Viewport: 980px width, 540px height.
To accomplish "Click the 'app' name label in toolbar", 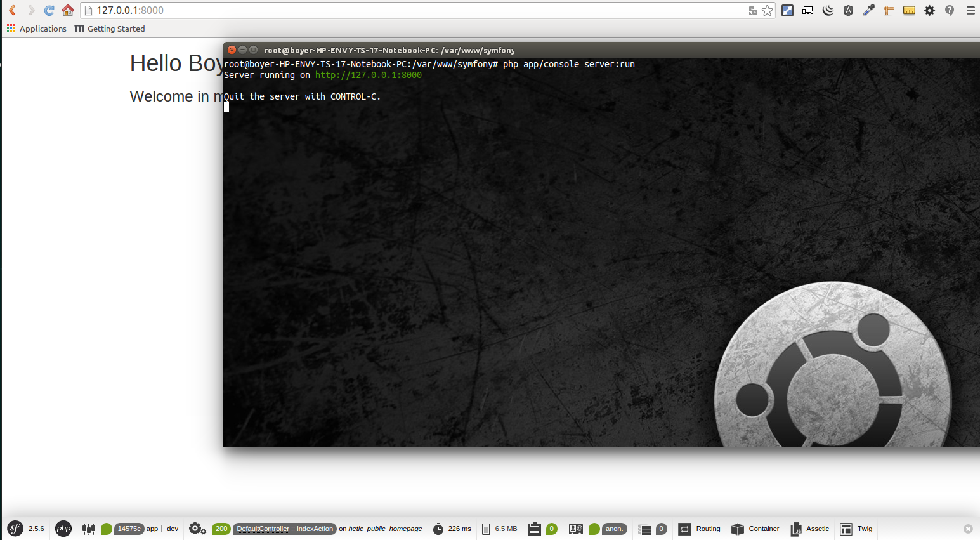I will 152,529.
